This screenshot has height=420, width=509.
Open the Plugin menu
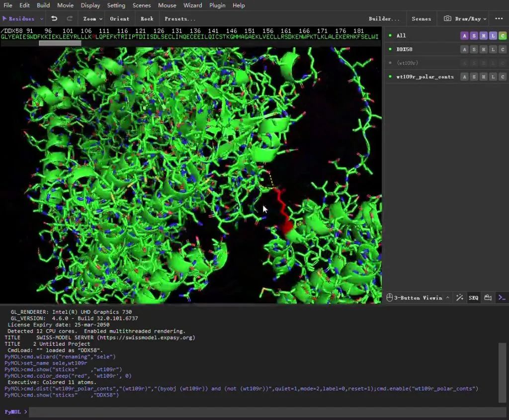217,5
